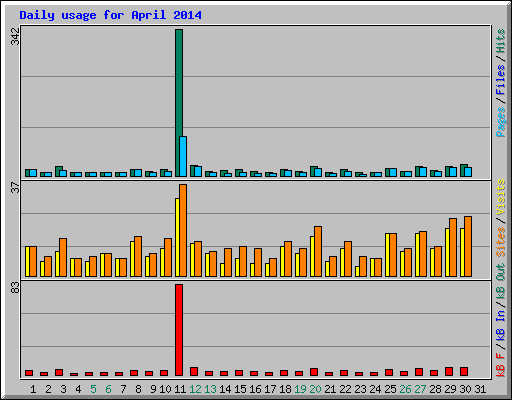The width and height of the screenshot is (512, 400).
Task: Select the green Hits bar for day 30
Action: [463, 170]
